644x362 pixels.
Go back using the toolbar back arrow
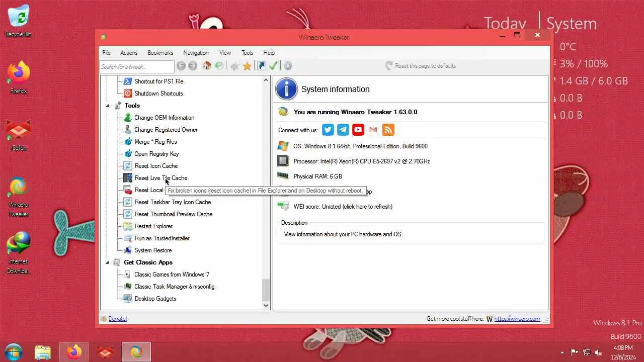181,66
